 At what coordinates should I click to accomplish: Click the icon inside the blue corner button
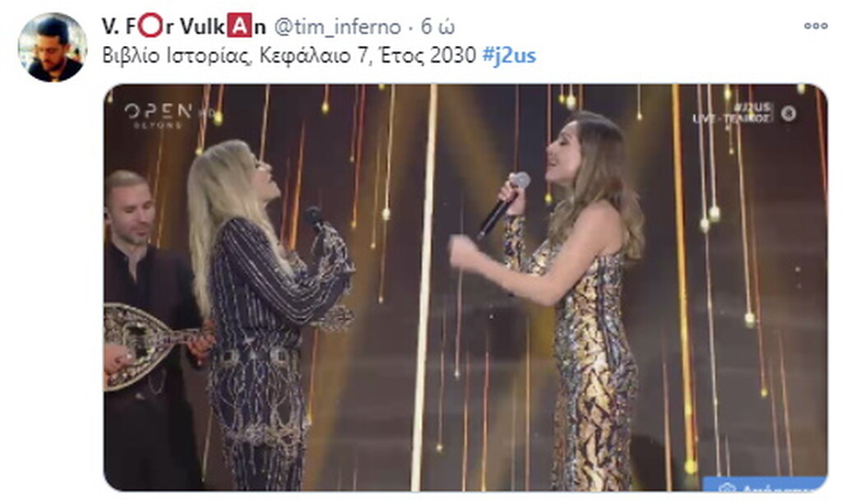727,487
